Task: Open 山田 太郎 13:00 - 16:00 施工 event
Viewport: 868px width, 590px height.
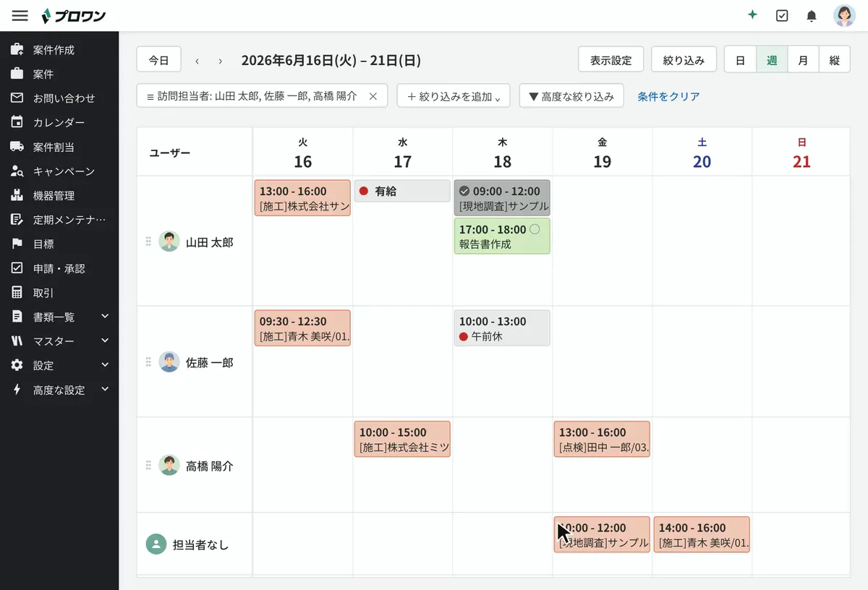Action: 302,199
